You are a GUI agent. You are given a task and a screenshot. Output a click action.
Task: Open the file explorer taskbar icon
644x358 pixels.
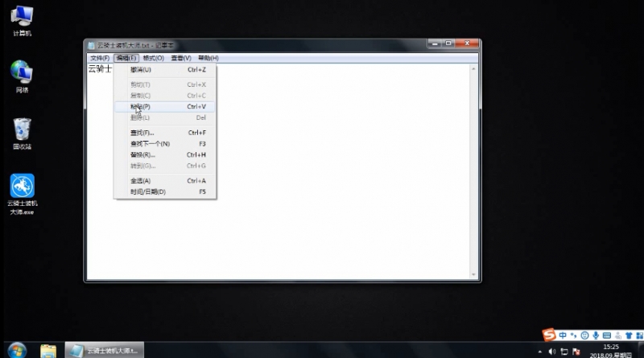[x=48, y=351]
